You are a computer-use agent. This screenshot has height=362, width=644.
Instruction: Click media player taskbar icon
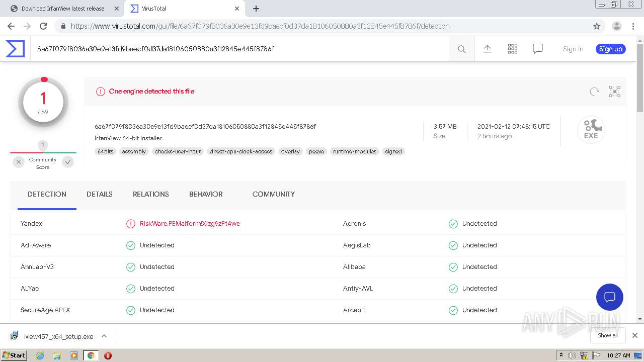[74, 355]
